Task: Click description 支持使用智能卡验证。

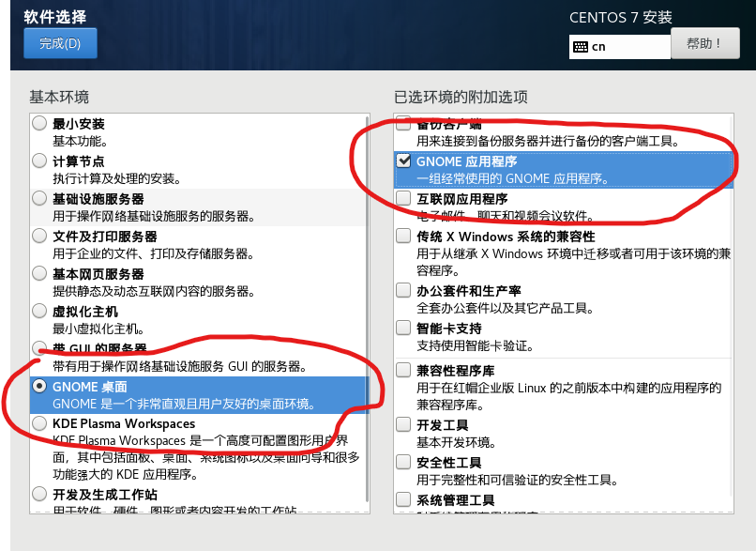Action: pos(475,345)
